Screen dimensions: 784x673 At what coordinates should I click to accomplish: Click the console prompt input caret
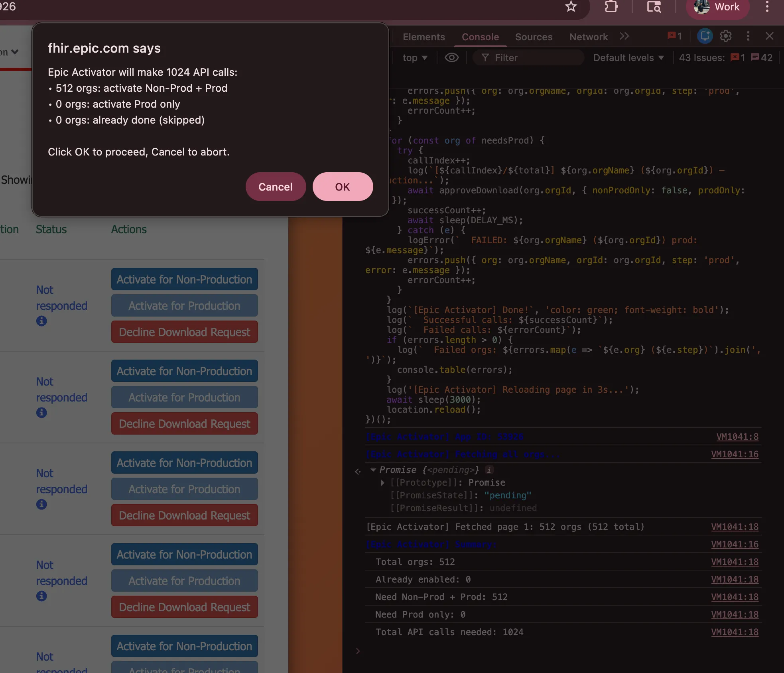pyautogui.click(x=358, y=651)
